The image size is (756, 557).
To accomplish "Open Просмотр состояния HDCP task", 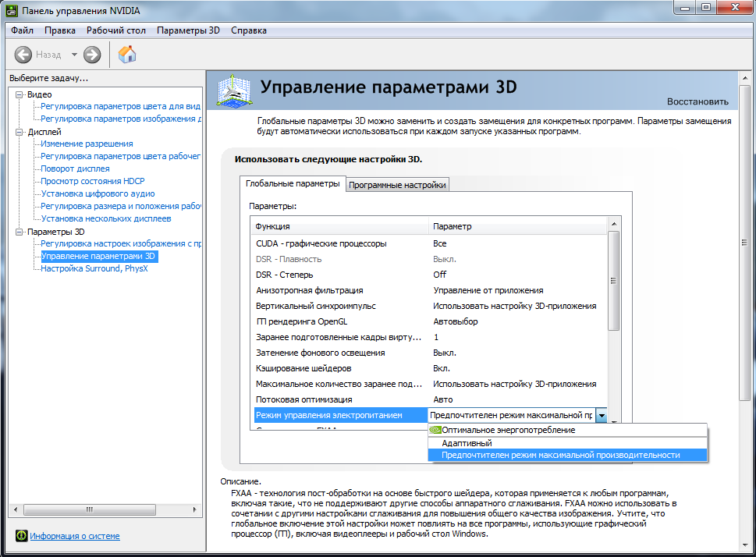I will tap(93, 181).
